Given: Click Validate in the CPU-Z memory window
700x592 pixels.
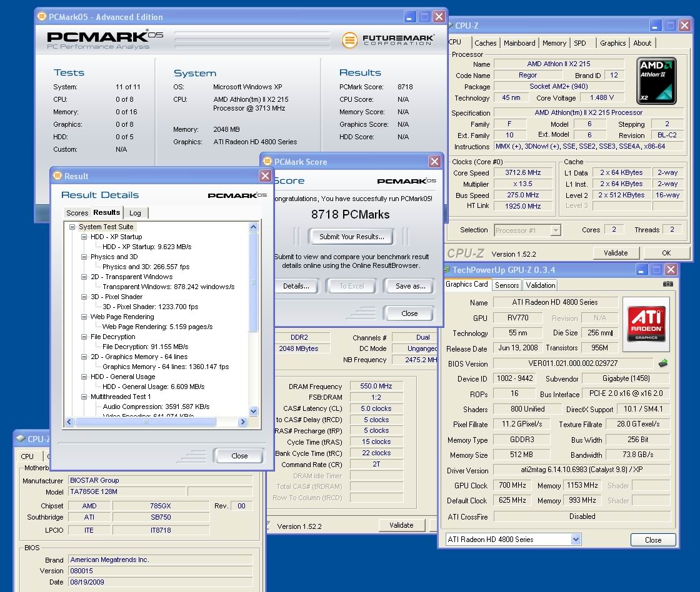Looking at the screenshot, I should (x=401, y=525).
